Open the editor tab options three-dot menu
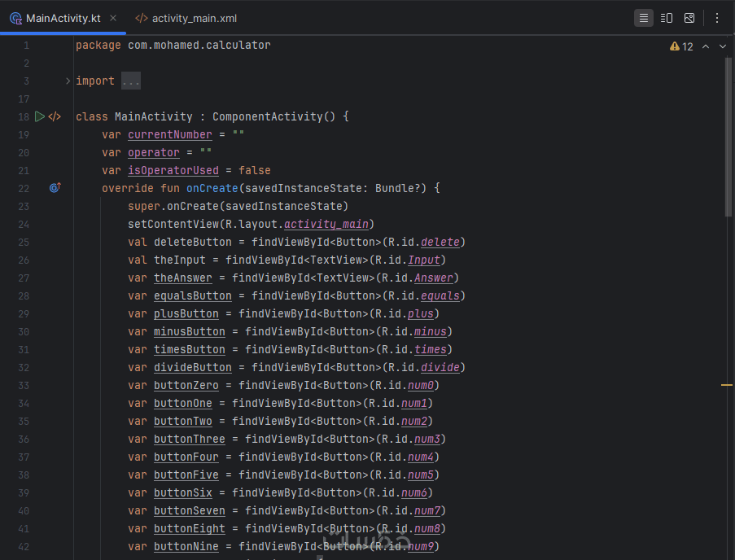 coord(717,18)
